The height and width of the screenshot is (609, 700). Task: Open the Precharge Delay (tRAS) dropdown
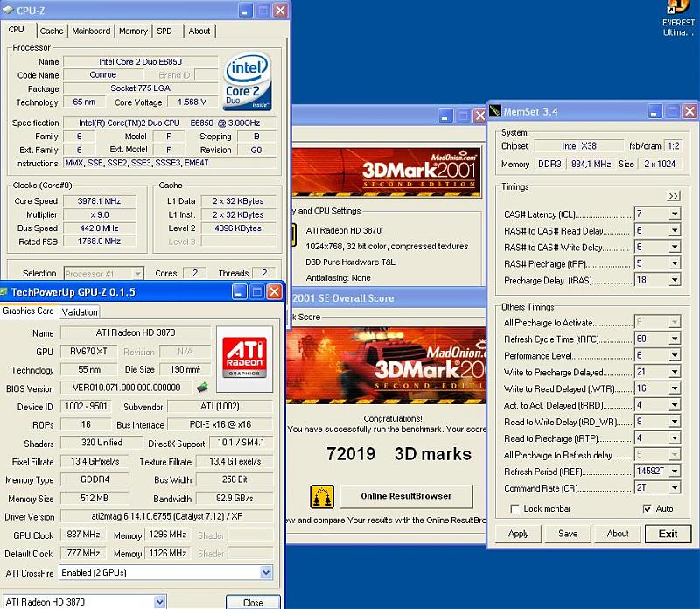675,280
